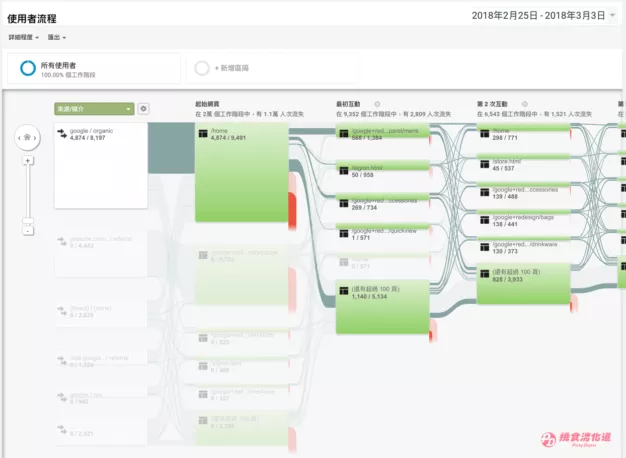Click the 使用者流程 page title

pyautogui.click(x=32, y=19)
